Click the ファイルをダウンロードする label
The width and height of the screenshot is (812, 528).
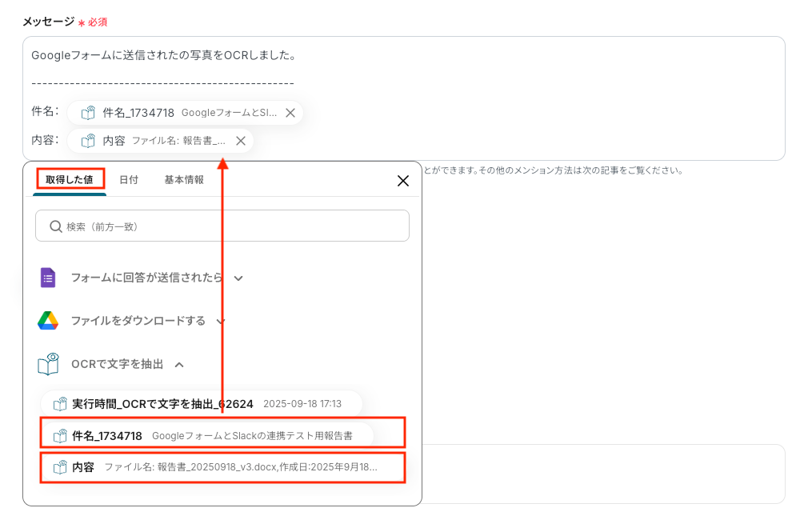(x=138, y=321)
